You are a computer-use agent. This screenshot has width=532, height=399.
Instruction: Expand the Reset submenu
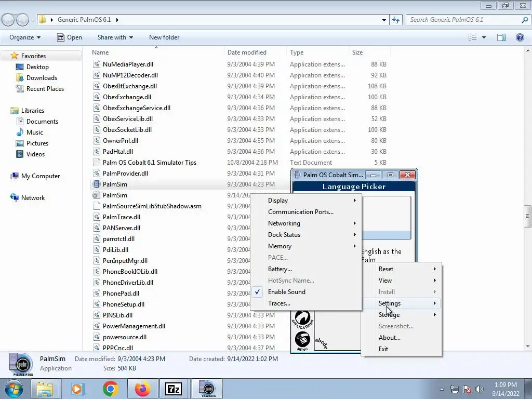pos(402,269)
